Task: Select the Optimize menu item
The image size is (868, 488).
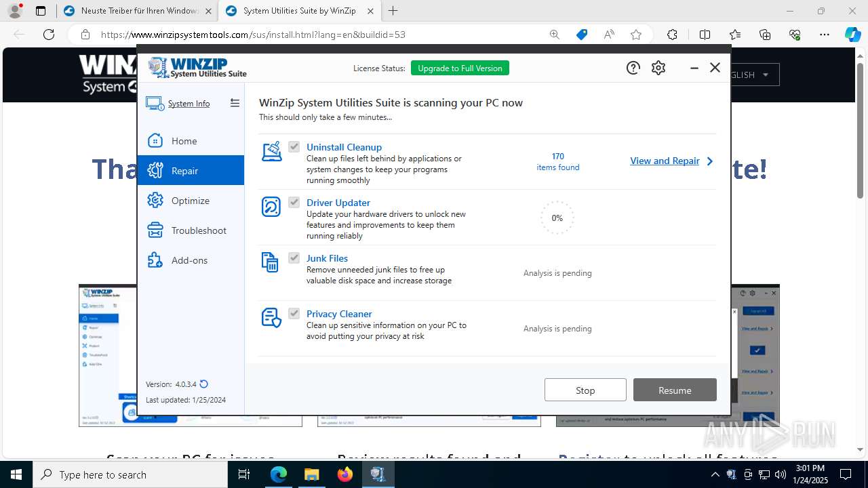Action: (x=191, y=201)
